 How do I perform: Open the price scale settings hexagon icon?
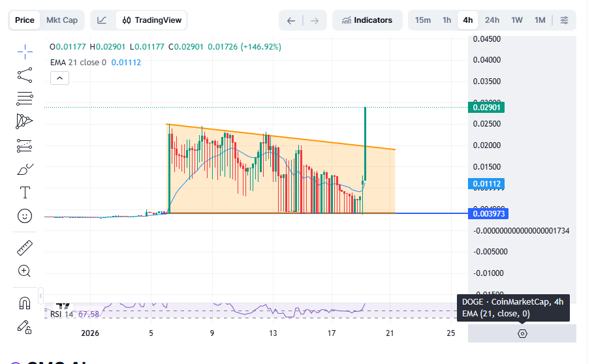522,333
